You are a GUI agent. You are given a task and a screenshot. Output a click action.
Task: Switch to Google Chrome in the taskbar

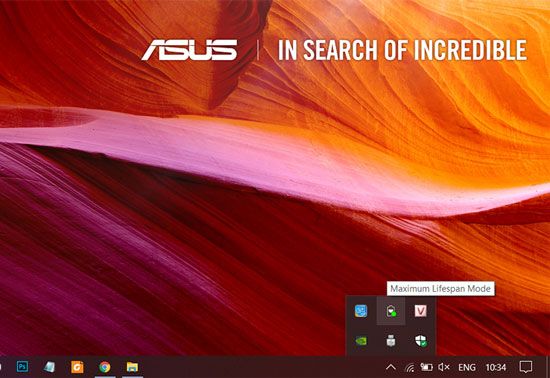(x=105, y=367)
